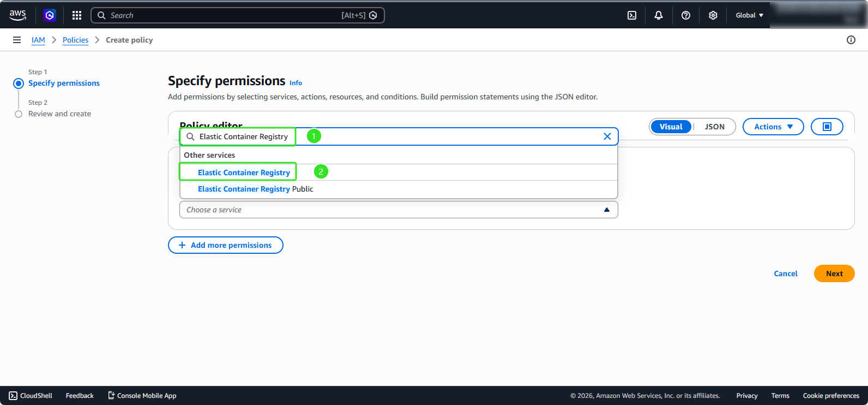Screen dimensions: 868x405
Task: Click the Feedback link in the footer
Action: coord(80,396)
